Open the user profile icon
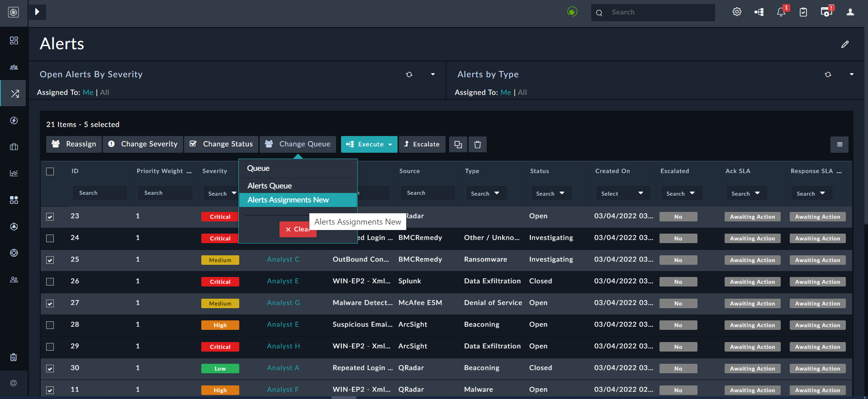 pos(850,12)
